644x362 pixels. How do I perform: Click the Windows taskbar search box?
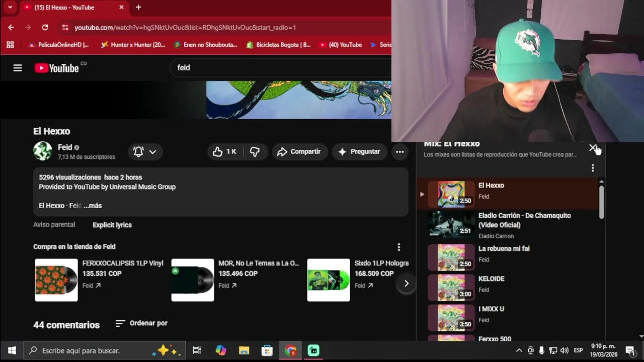[x=105, y=350]
